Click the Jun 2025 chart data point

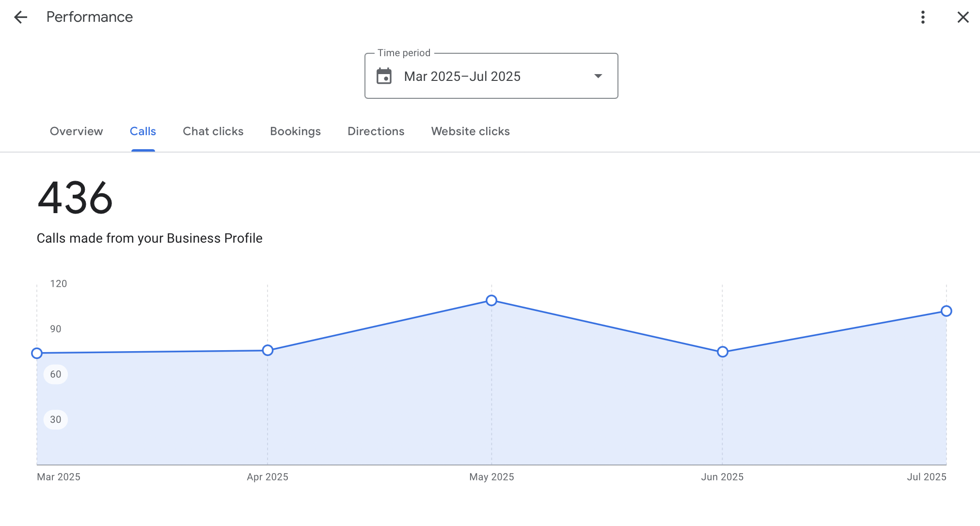point(722,352)
